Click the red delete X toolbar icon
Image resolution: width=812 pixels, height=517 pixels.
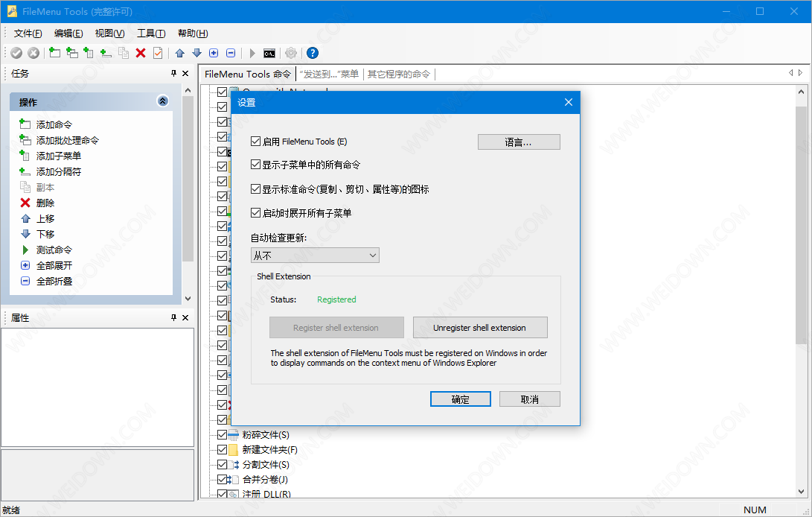141,53
